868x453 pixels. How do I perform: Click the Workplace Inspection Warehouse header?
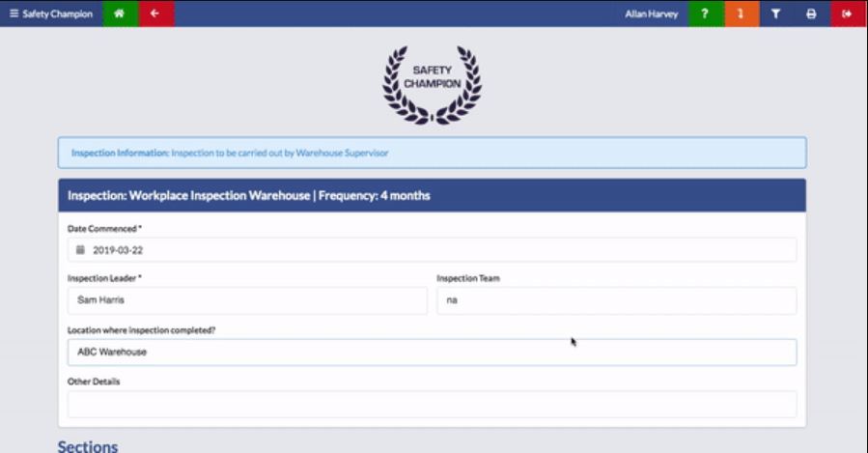coord(433,195)
